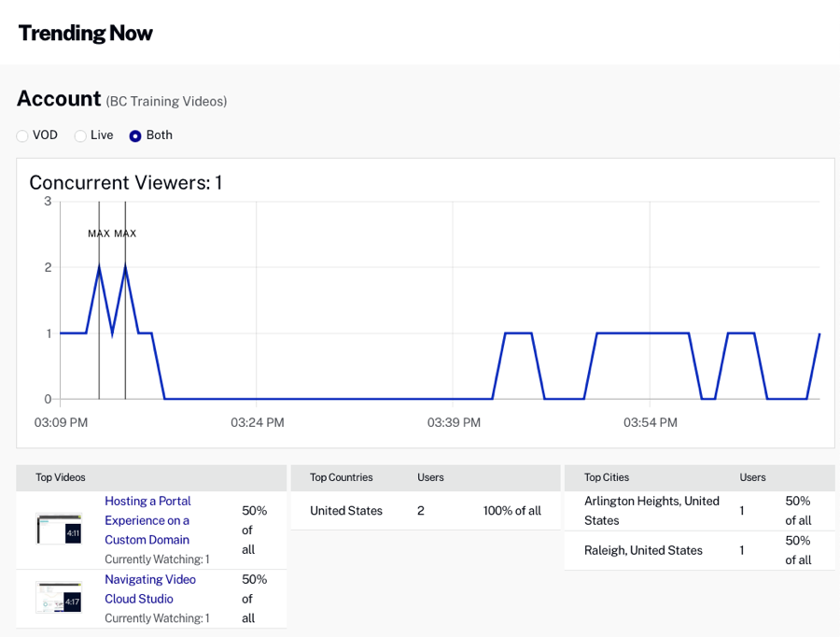Click the second MAX marker on the chart
The width and height of the screenshot is (840, 637).
click(125, 234)
